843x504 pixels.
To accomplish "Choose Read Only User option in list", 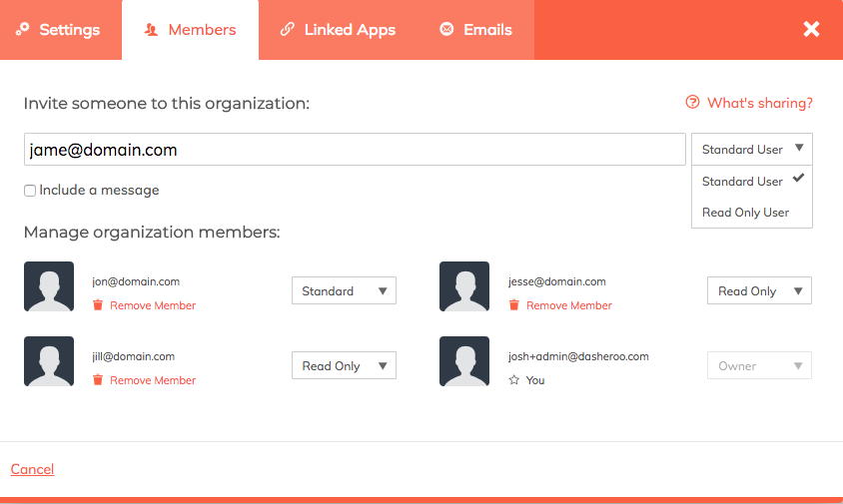I will click(x=746, y=213).
